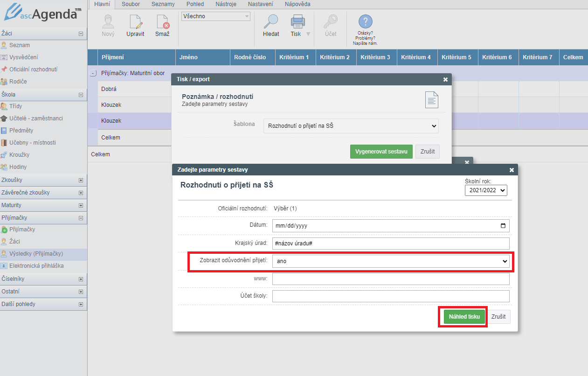This screenshot has height=376, width=588.
Task: Open the help question mark icon
Action: [x=365, y=22]
